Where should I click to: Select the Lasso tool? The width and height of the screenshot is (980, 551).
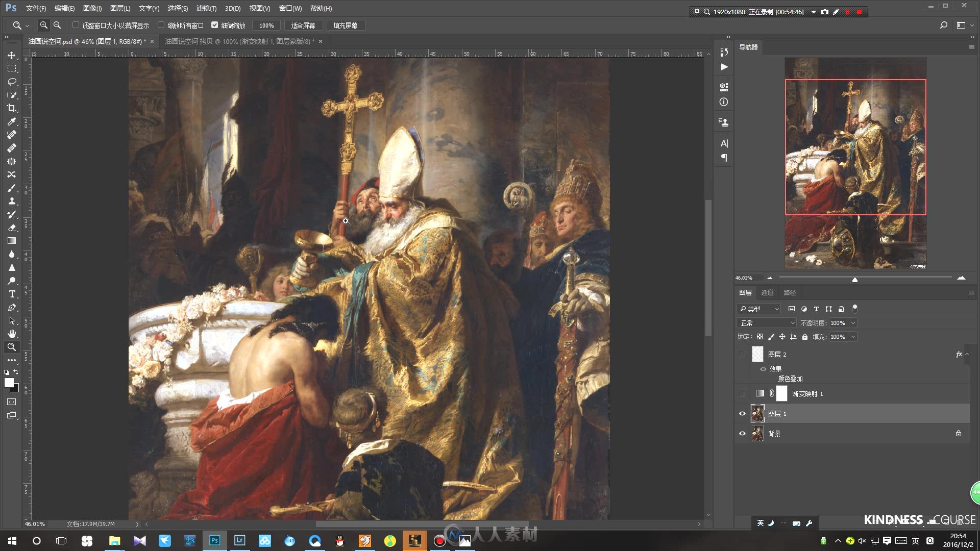pos(12,82)
